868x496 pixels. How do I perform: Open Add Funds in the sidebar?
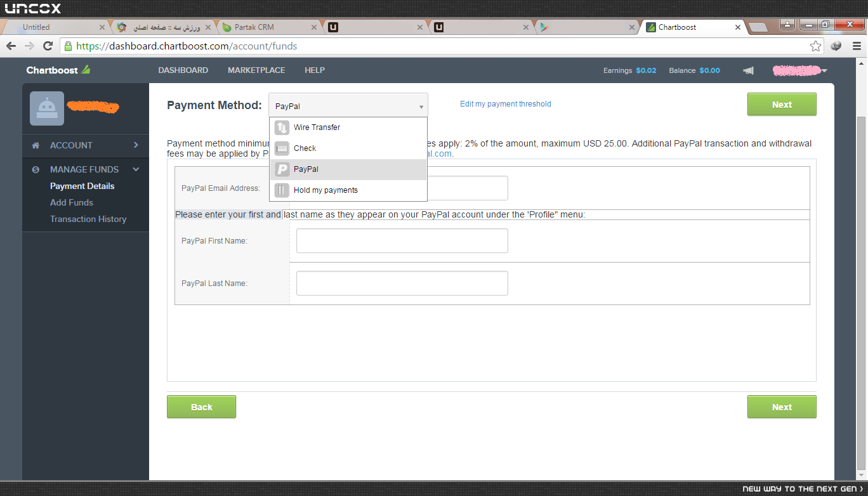(72, 202)
